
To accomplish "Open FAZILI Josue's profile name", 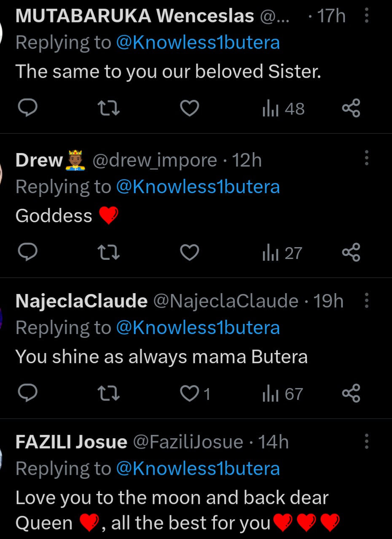I will point(71,442).
